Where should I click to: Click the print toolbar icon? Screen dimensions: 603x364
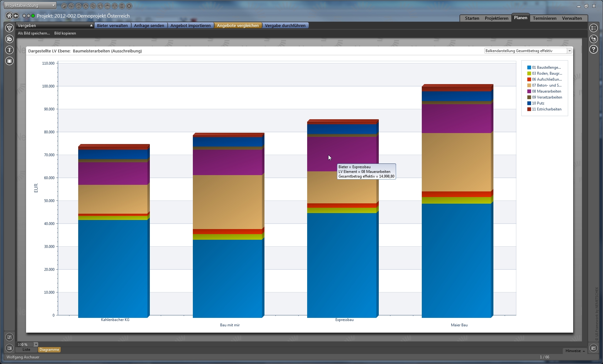(115, 6)
